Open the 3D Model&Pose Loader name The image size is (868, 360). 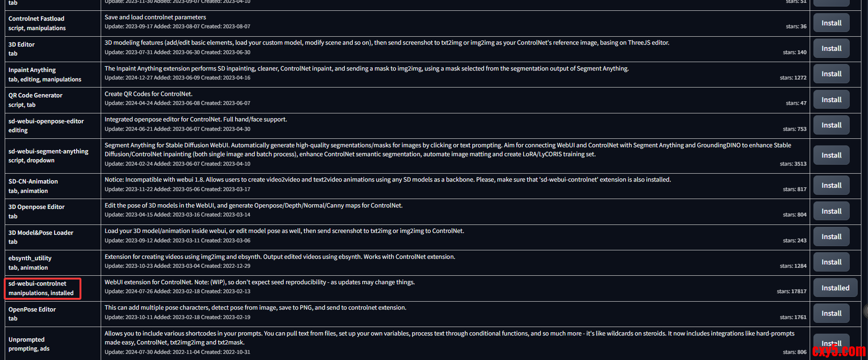click(41, 233)
